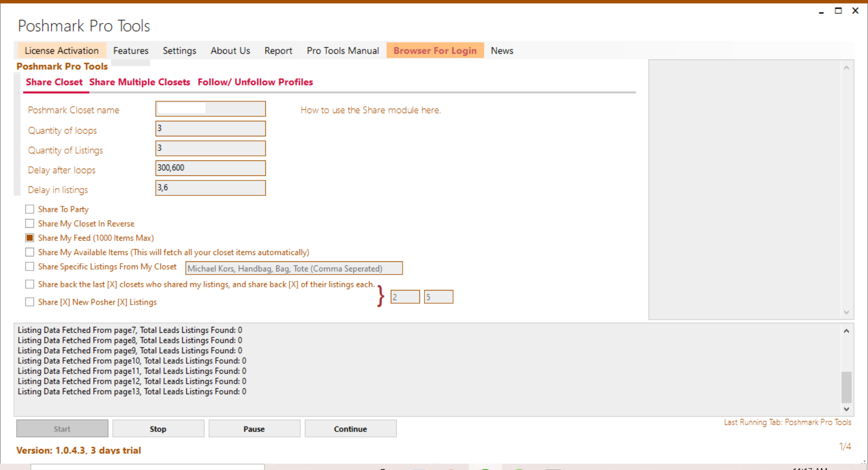Open the Pro Tools Manual tab
This screenshot has height=470, width=868.
[x=343, y=50]
